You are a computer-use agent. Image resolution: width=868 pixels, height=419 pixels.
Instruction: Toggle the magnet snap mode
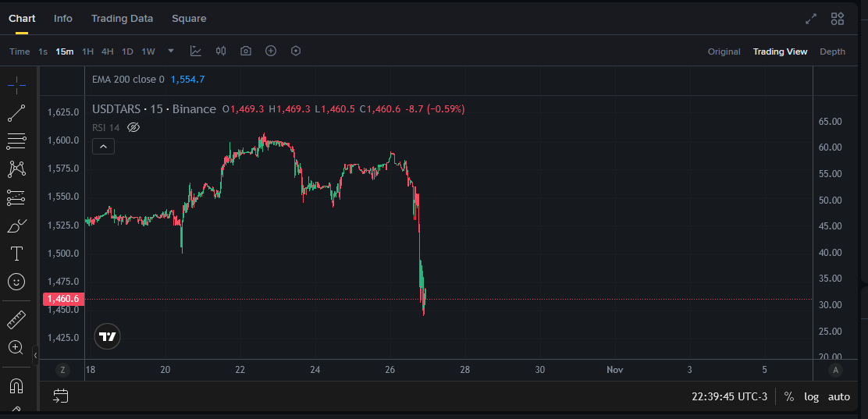coord(16,385)
